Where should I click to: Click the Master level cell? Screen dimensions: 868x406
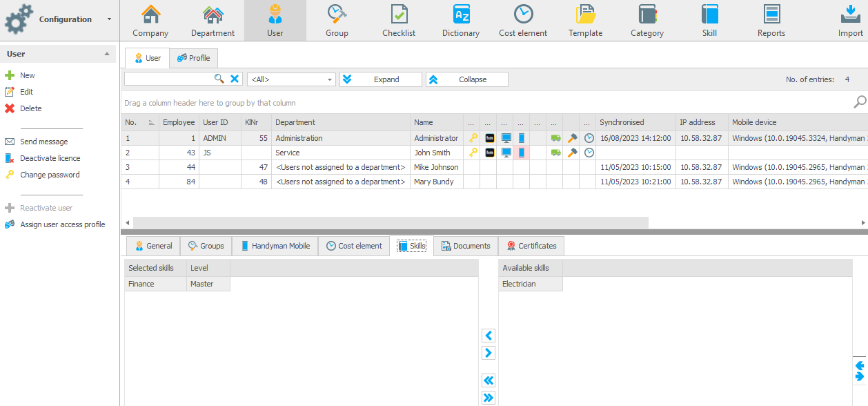pos(208,284)
